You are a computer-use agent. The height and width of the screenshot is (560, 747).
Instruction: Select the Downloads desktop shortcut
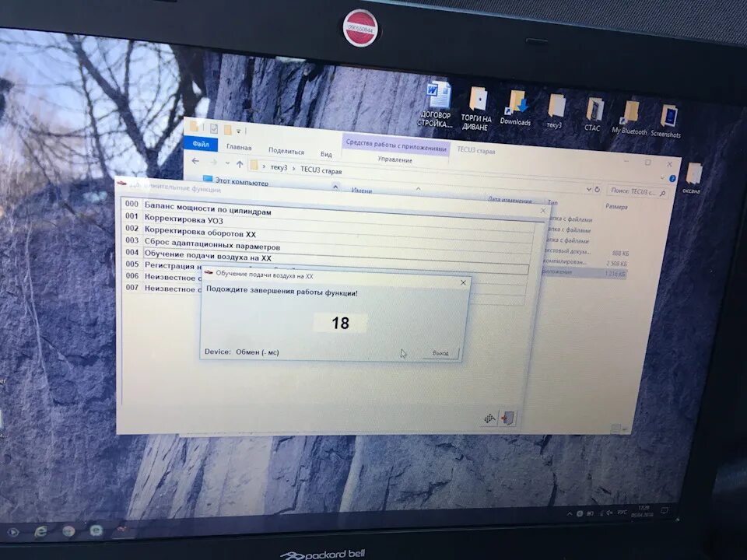[x=515, y=109]
